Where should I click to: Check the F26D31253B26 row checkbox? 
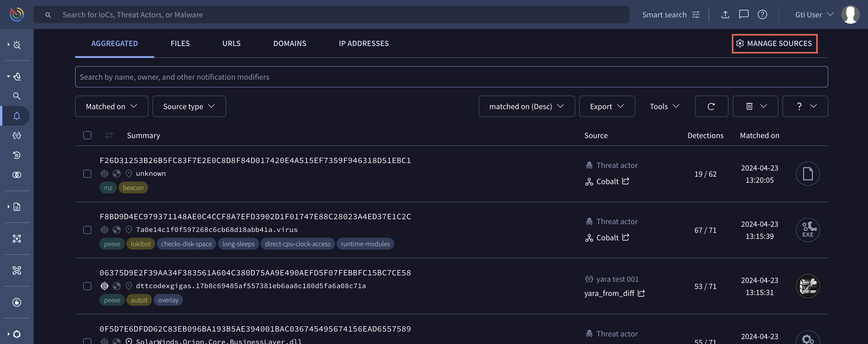87,174
